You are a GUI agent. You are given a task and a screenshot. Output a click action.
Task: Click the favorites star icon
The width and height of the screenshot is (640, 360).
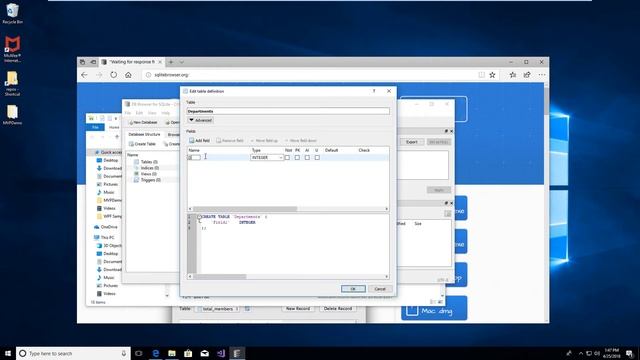pos(492,75)
